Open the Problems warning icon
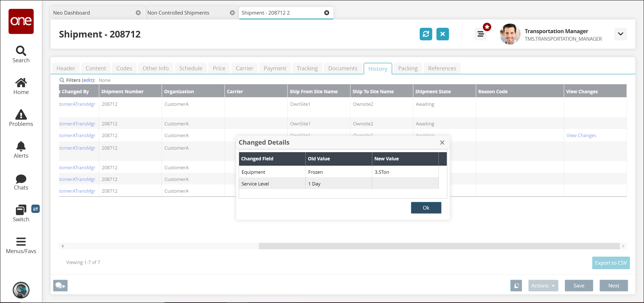This screenshot has height=303, width=644. tap(21, 115)
